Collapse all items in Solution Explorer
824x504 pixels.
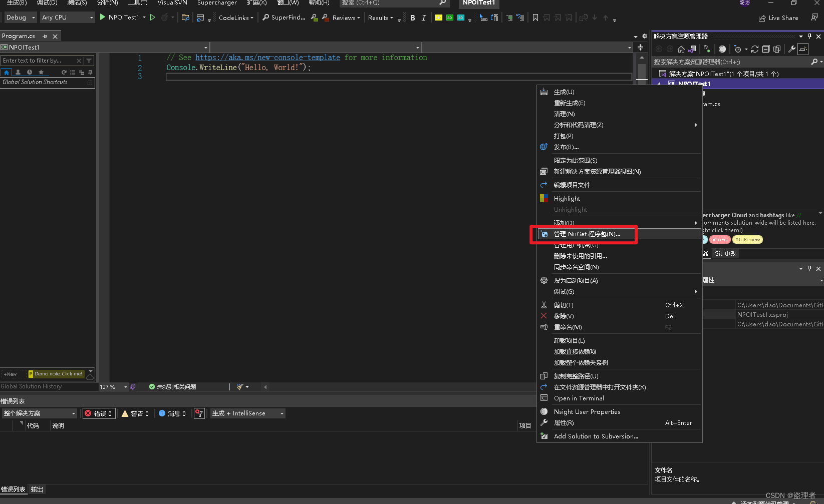(x=766, y=49)
